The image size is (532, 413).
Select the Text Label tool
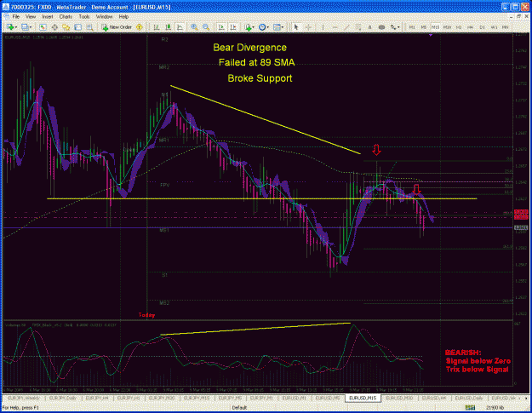pos(381,27)
